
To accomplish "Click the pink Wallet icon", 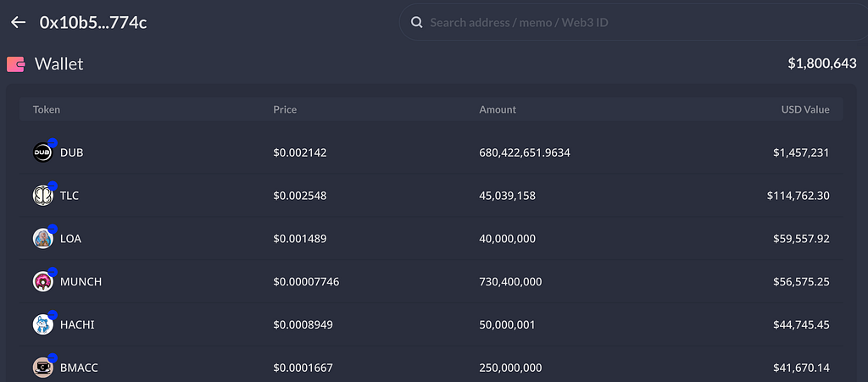I will point(15,64).
